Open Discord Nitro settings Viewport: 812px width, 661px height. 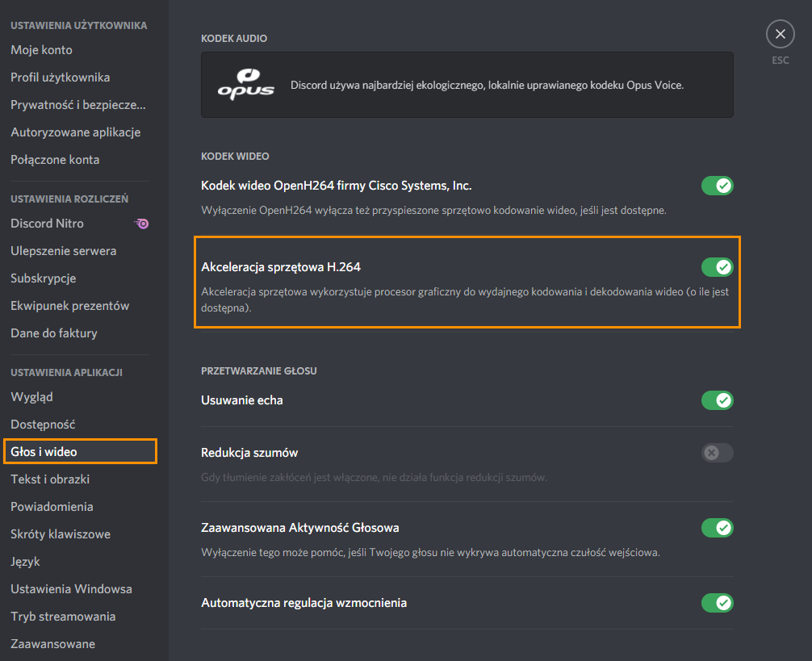tap(47, 224)
